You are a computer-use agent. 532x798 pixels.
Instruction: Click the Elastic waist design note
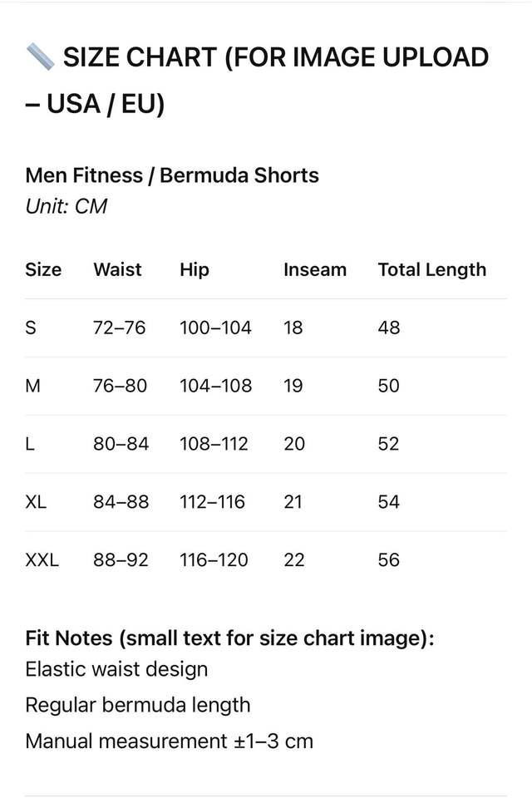(x=116, y=669)
